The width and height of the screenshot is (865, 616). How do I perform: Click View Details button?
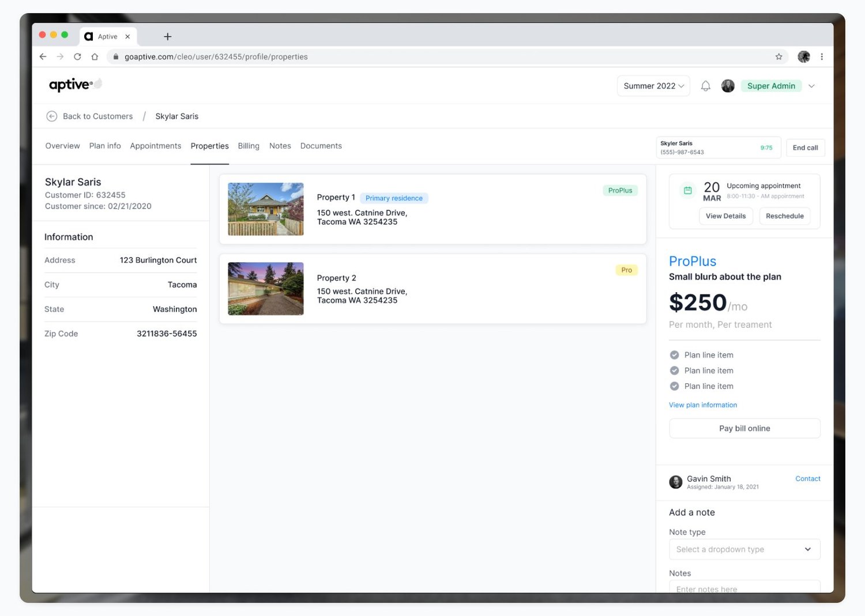click(x=725, y=216)
